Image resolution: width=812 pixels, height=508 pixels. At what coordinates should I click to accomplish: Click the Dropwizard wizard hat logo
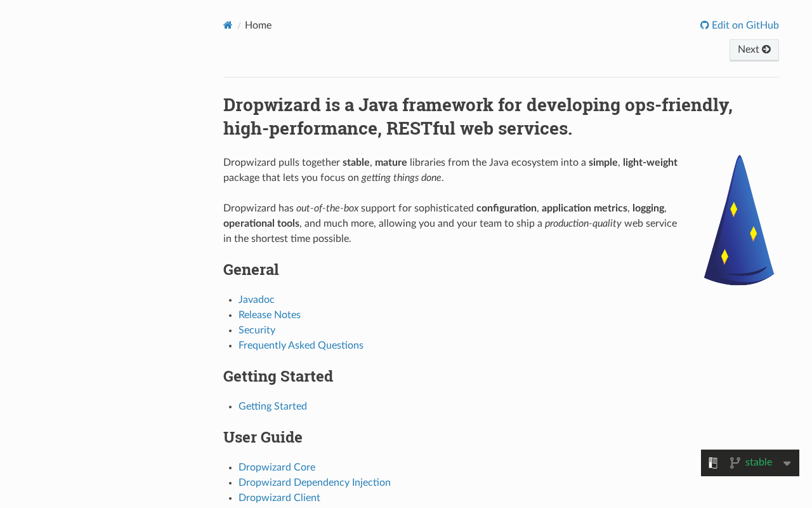click(739, 220)
